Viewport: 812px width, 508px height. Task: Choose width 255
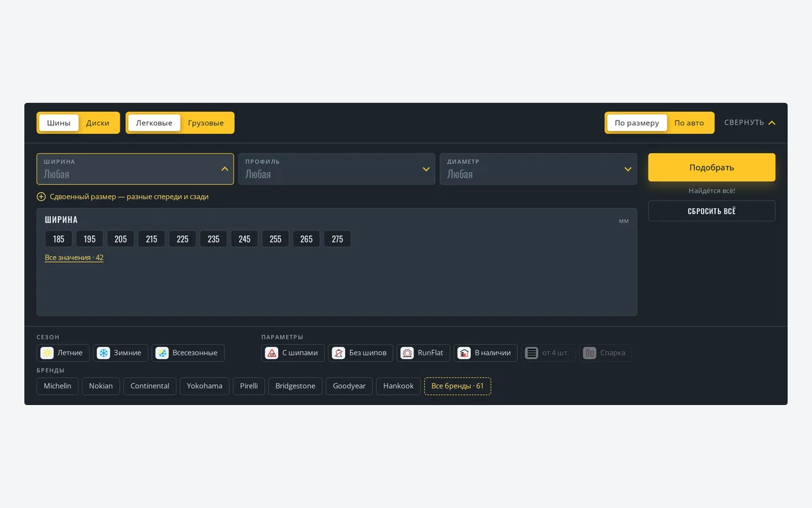(275, 239)
